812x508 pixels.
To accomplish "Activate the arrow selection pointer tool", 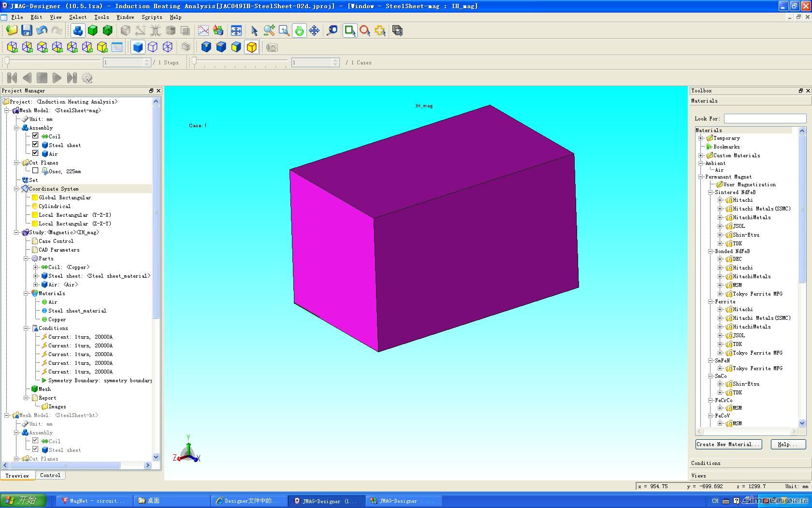I will coord(254,30).
